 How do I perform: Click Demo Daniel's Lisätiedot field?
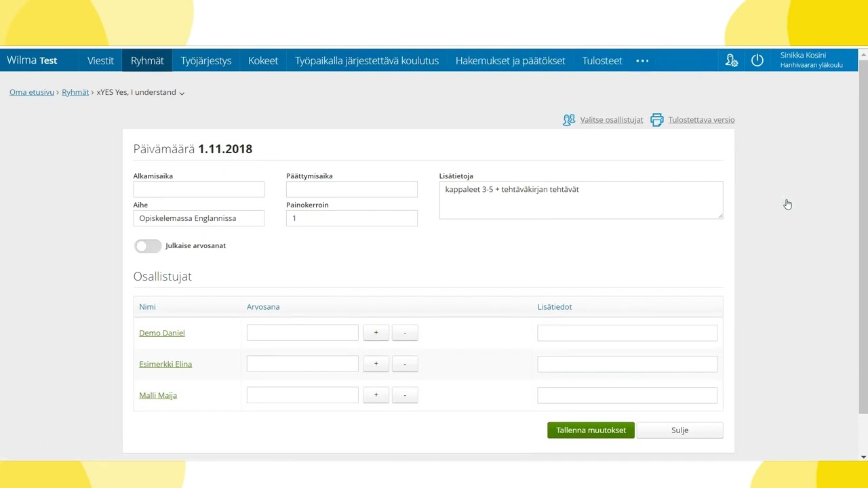click(627, 333)
